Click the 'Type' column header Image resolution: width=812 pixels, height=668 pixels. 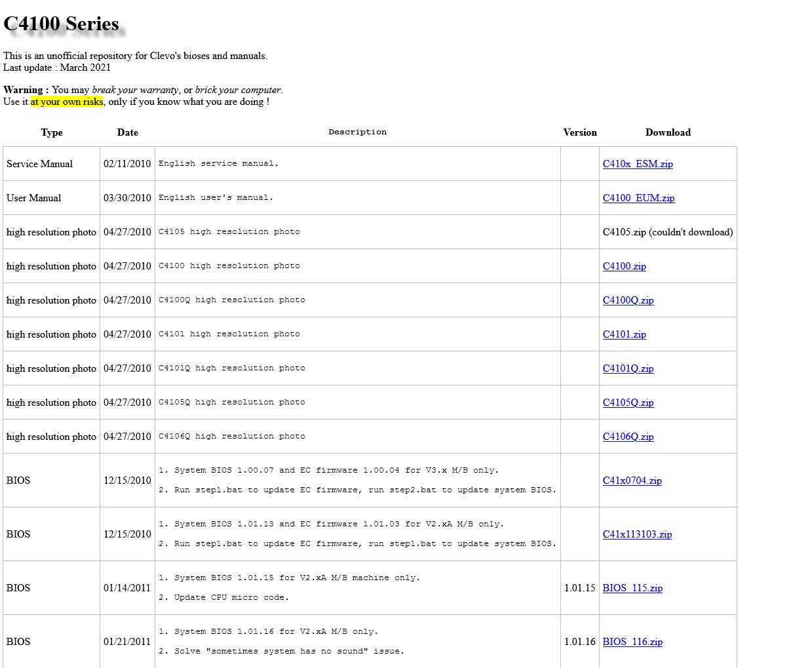pos(52,132)
